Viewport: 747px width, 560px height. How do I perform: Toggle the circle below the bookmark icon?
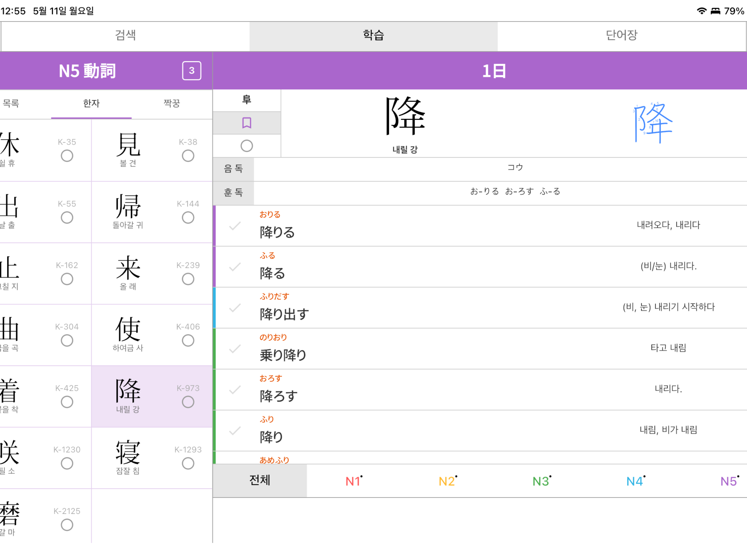[246, 146]
